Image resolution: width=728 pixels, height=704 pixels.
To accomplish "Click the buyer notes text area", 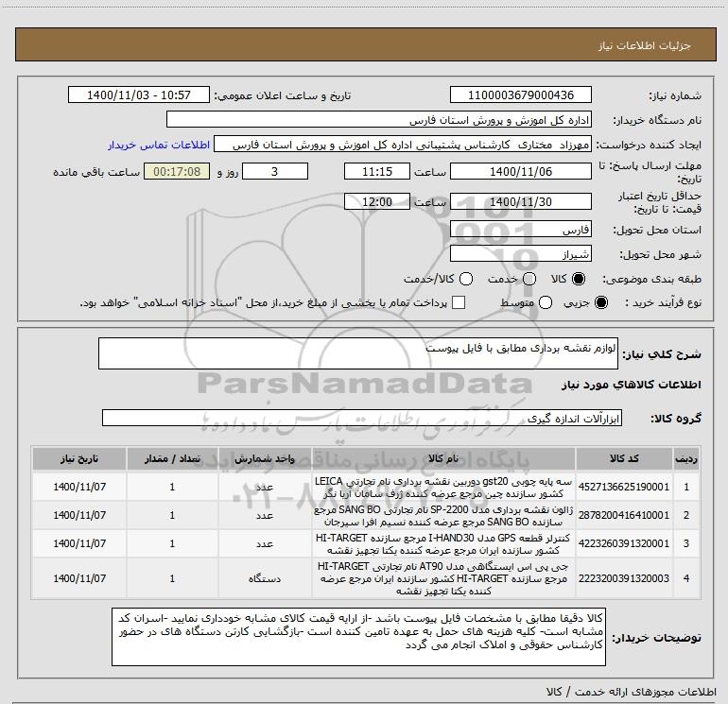I will pyautogui.click(x=358, y=637).
